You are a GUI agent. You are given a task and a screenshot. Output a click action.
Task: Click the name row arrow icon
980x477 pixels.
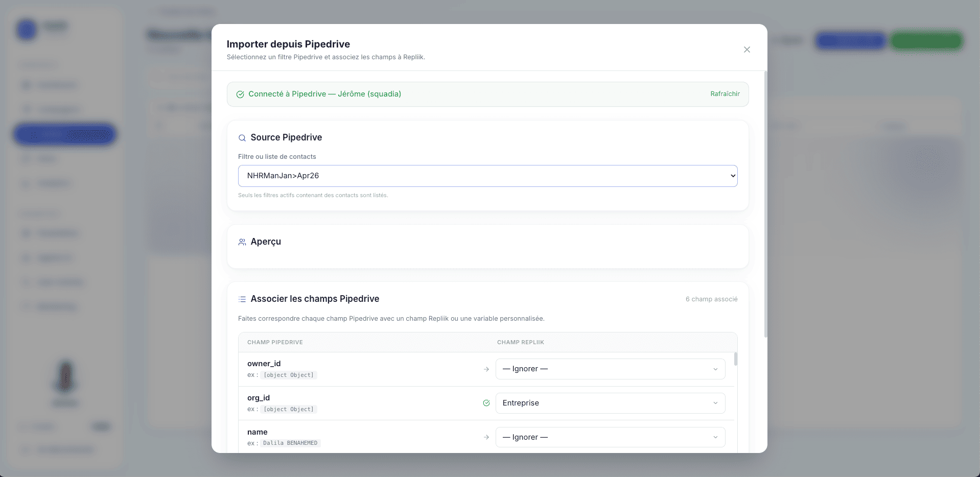(x=486, y=437)
